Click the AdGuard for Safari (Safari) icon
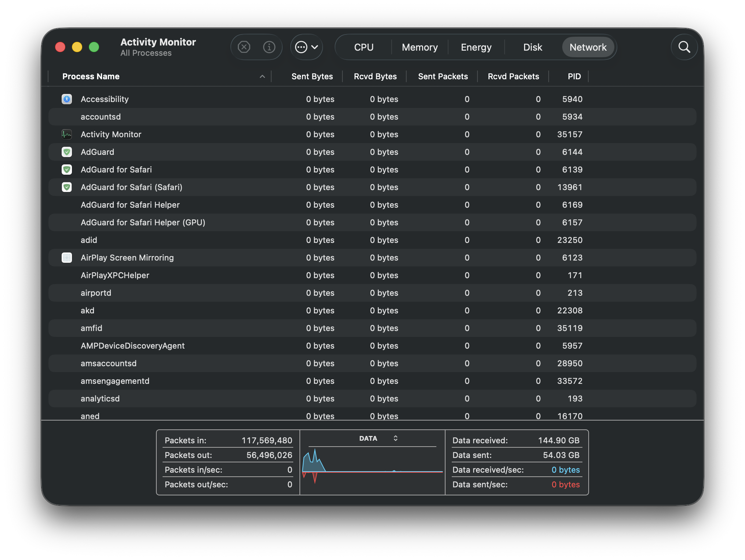 [x=67, y=187]
